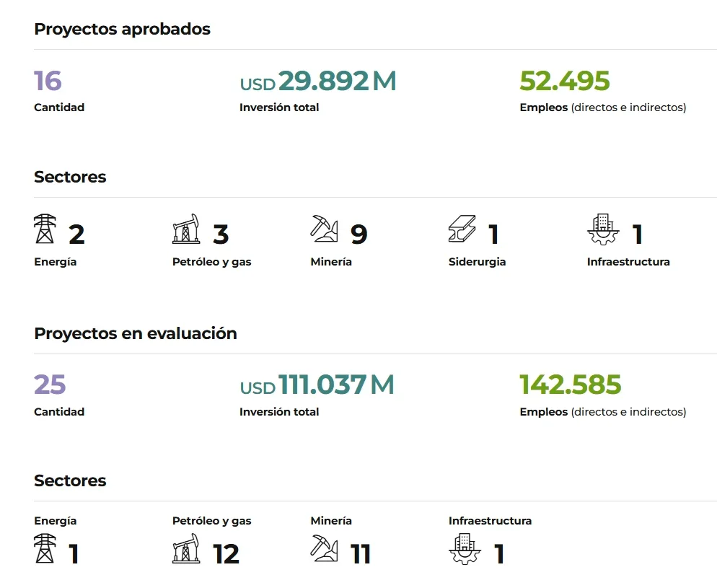
Task: Click the 142.585 employment figure
Action: [x=571, y=385]
